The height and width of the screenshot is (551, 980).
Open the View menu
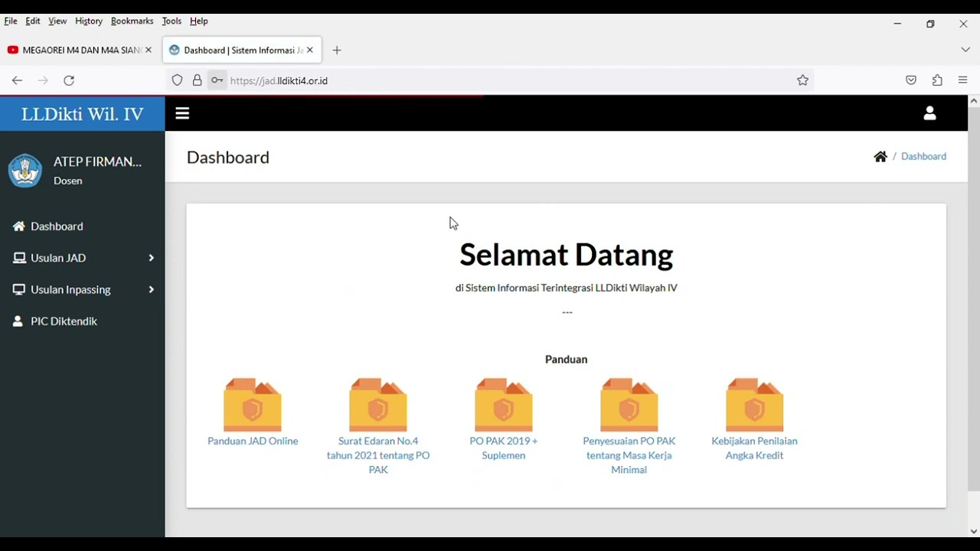click(x=57, y=21)
